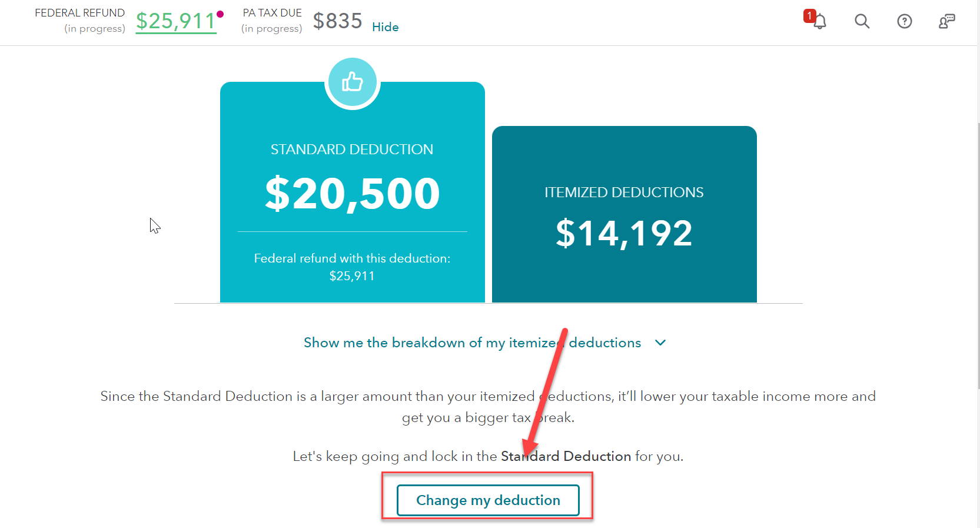Click the PA TAX DUE label
The height and width of the screenshot is (528, 980).
click(x=272, y=13)
